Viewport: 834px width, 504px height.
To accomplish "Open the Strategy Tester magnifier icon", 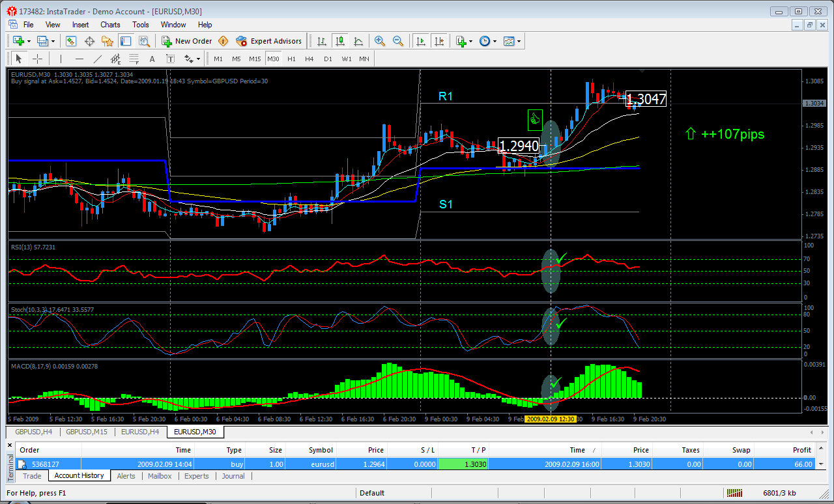I will point(144,41).
